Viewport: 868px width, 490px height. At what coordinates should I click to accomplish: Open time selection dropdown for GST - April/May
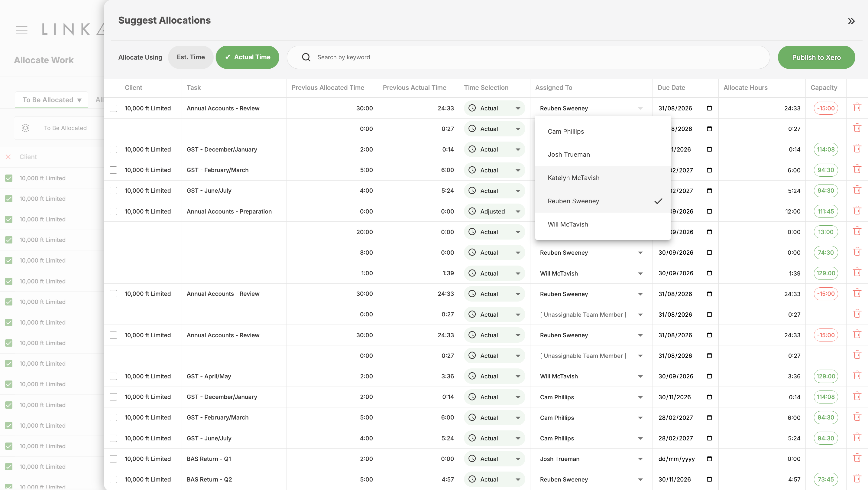pos(494,376)
